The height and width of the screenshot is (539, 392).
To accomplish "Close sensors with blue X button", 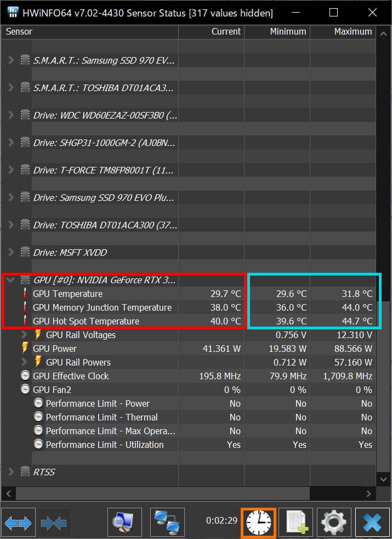I will pos(372,523).
